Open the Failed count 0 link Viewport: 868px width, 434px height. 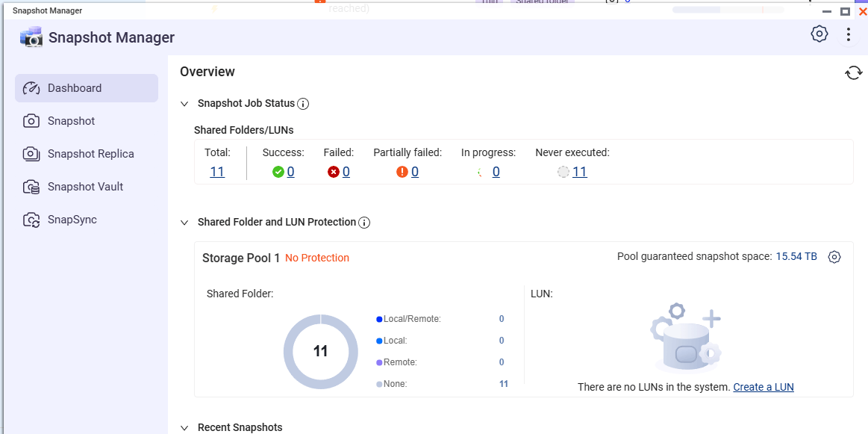click(x=346, y=172)
